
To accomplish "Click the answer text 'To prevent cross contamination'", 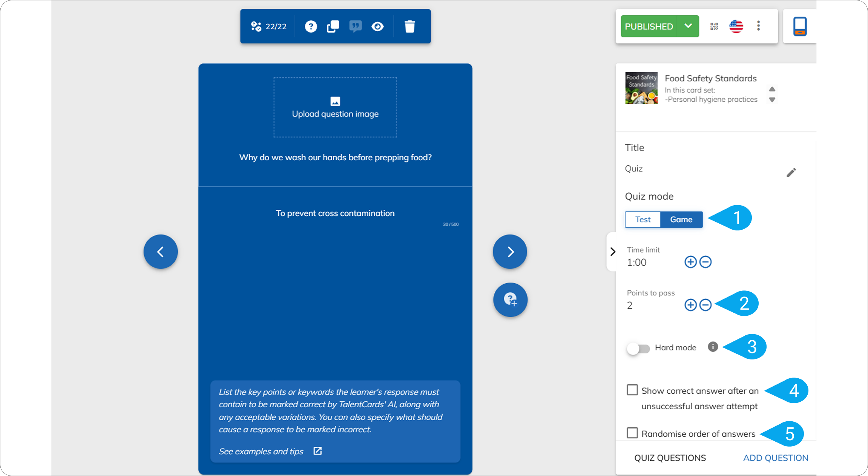I will (x=335, y=213).
